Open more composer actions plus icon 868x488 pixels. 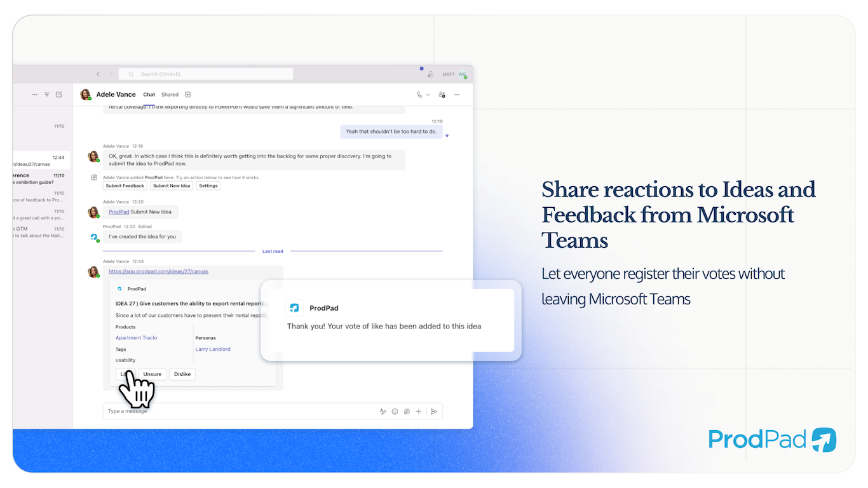click(419, 412)
